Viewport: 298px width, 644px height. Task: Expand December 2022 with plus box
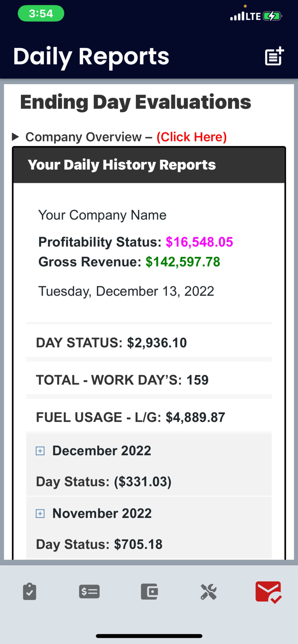tap(40, 451)
